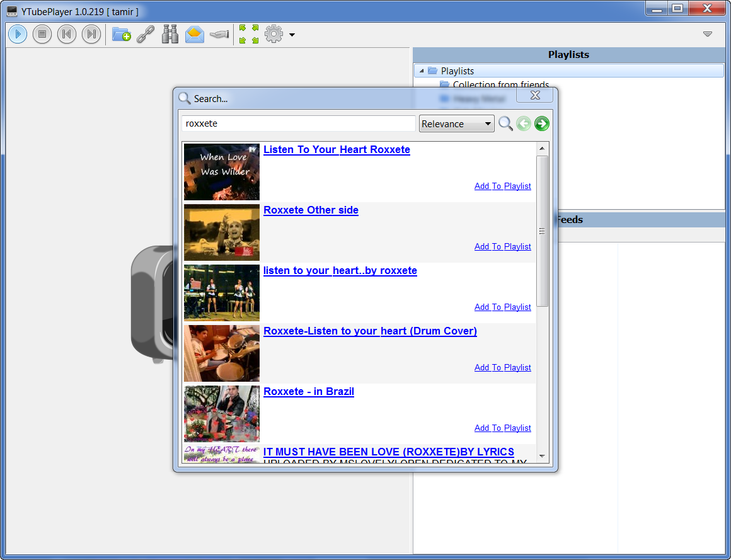Skip to the next track

(91, 34)
